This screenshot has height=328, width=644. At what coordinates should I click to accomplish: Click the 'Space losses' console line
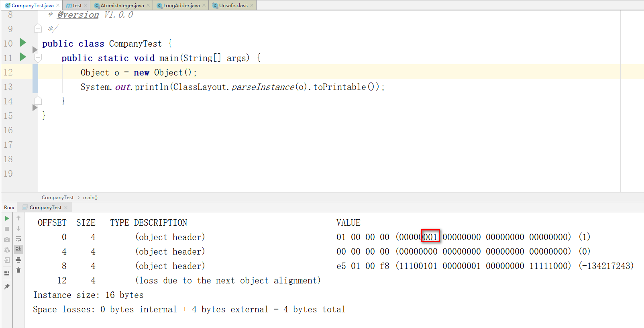pyautogui.click(x=189, y=310)
